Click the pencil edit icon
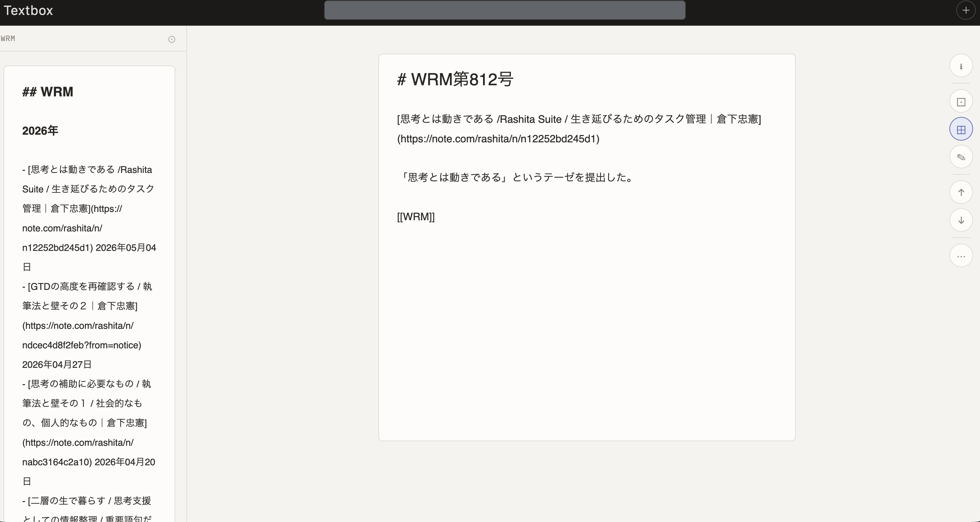 pyautogui.click(x=961, y=157)
